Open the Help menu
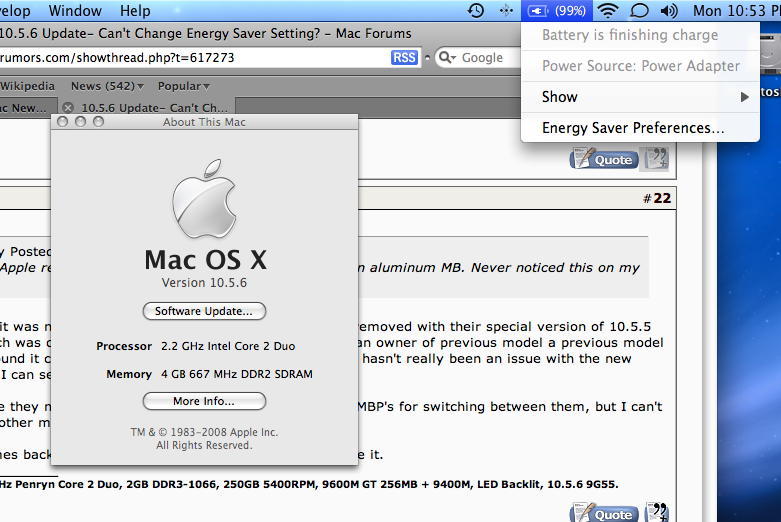Viewport: 781px width, 522px height. coord(135,10)
